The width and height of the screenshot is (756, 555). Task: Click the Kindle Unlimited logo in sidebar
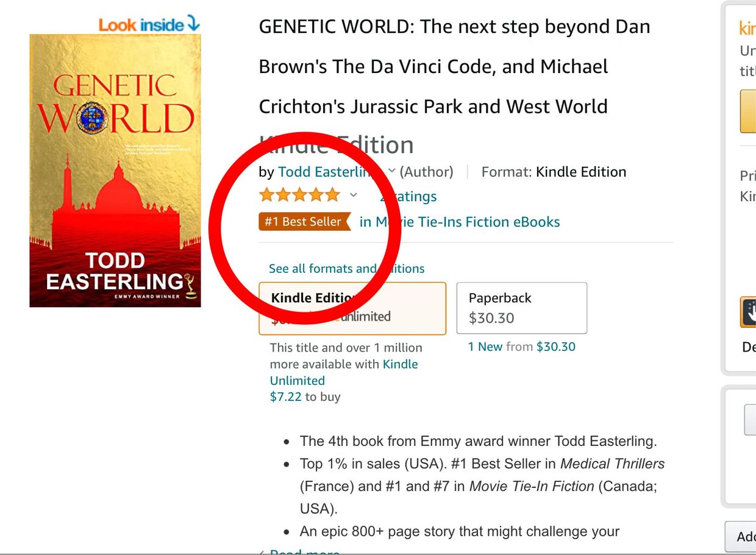click(x=747, y=28)
